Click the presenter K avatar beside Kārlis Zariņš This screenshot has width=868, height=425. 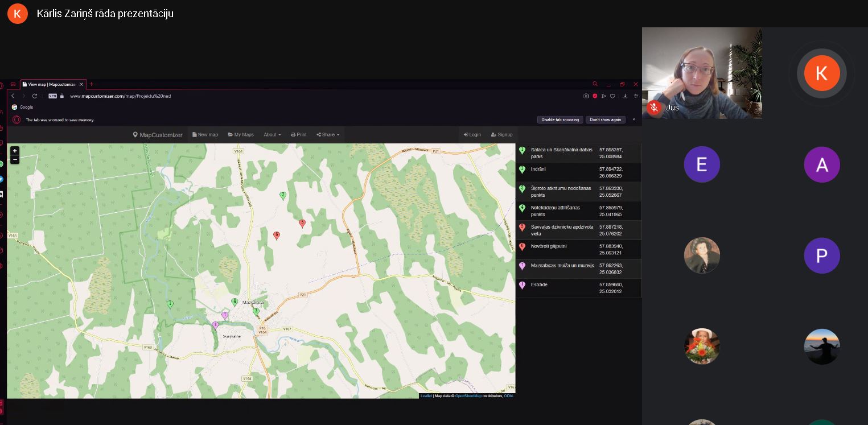(x=18, y=14)
